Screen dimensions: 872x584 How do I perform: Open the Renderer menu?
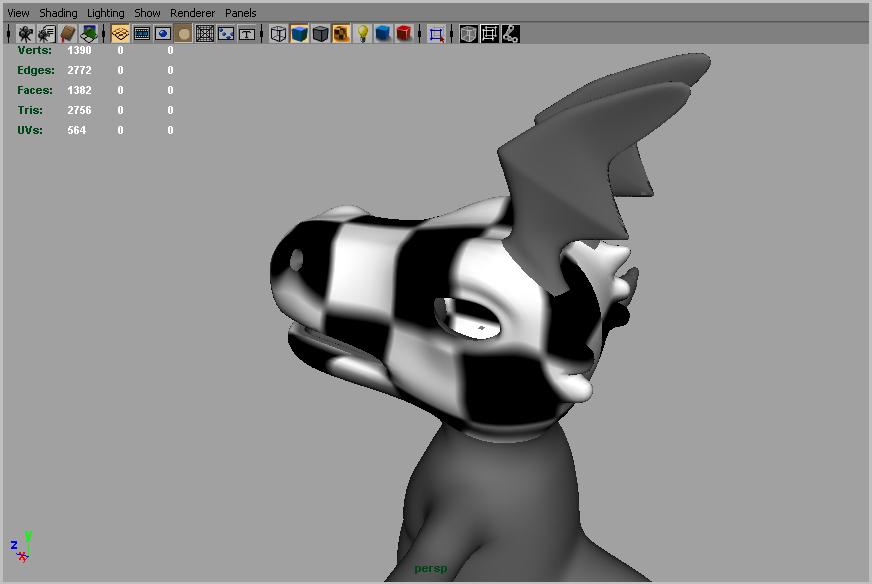192,13
